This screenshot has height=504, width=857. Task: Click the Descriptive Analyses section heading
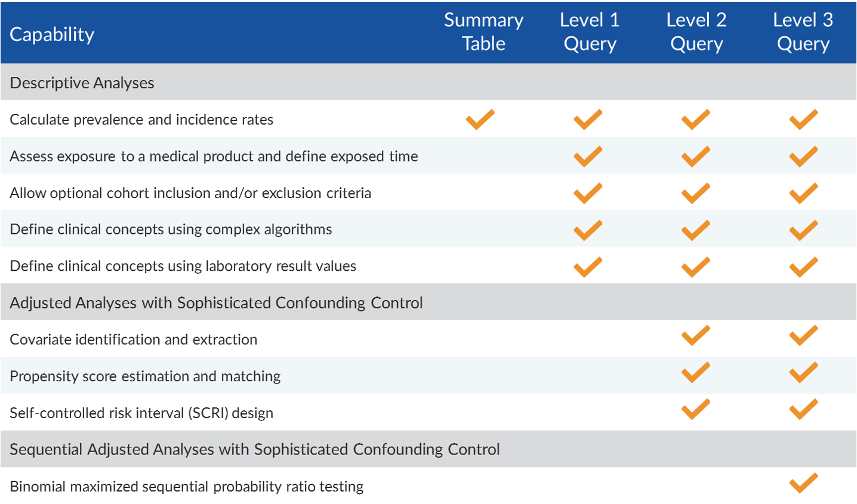[82, 83]
